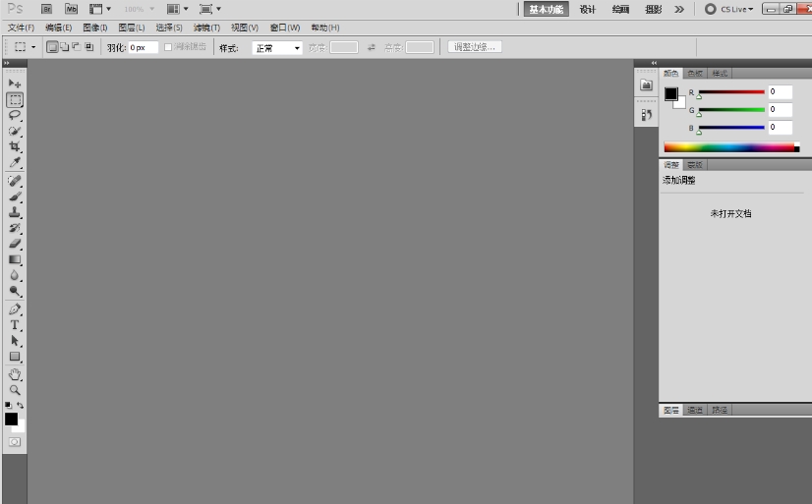Image resolution: width=812 pixels, height=504 pixels.
Task: Open the 帮助(H) menu
Action: coord(325,28)
